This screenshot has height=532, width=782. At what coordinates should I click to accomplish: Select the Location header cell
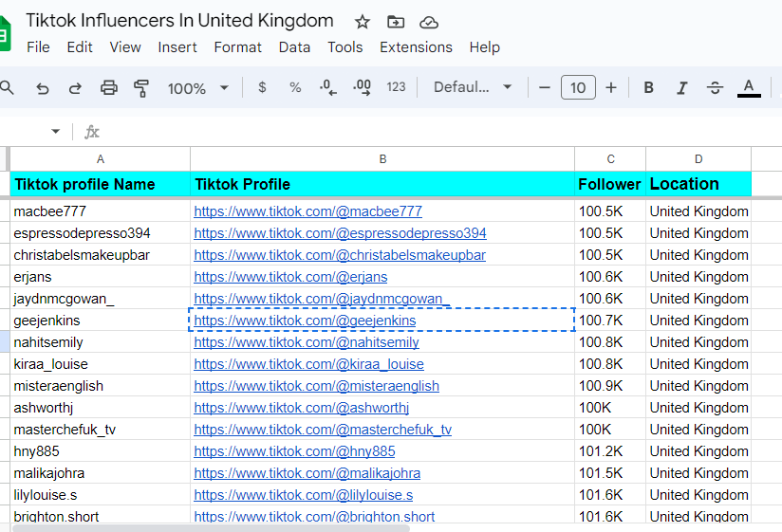pos(698,184)
